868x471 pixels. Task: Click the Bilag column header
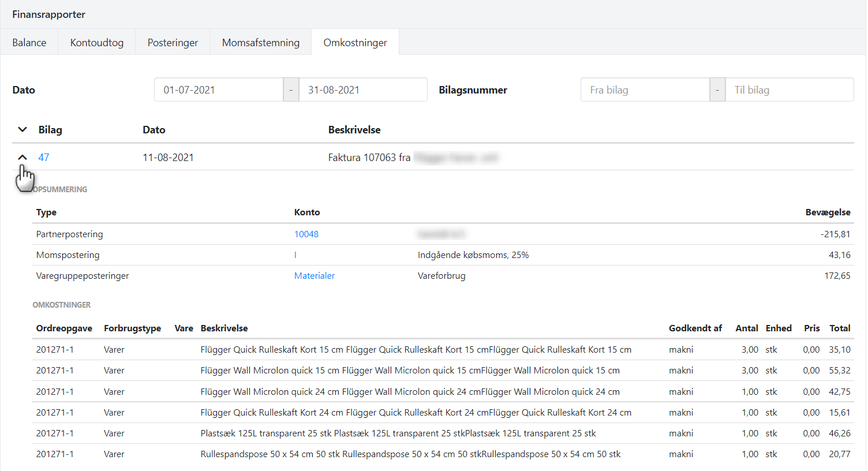coord(50,130)
